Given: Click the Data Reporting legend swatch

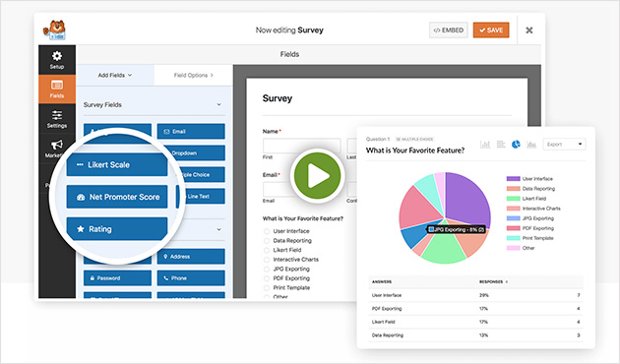Looking at the screenshot, I should pos(514,189).
